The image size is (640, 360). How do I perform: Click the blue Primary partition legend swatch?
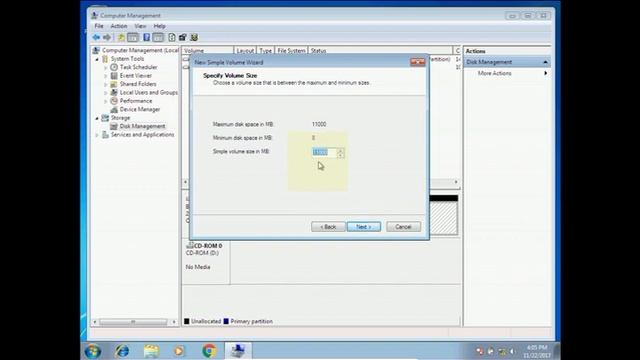[x=226, y=321]
